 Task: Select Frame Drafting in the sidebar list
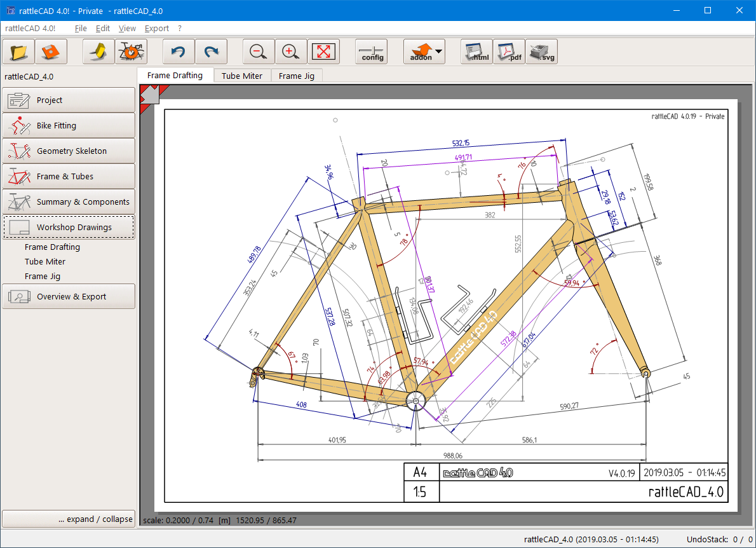click(x=52, y=247)
